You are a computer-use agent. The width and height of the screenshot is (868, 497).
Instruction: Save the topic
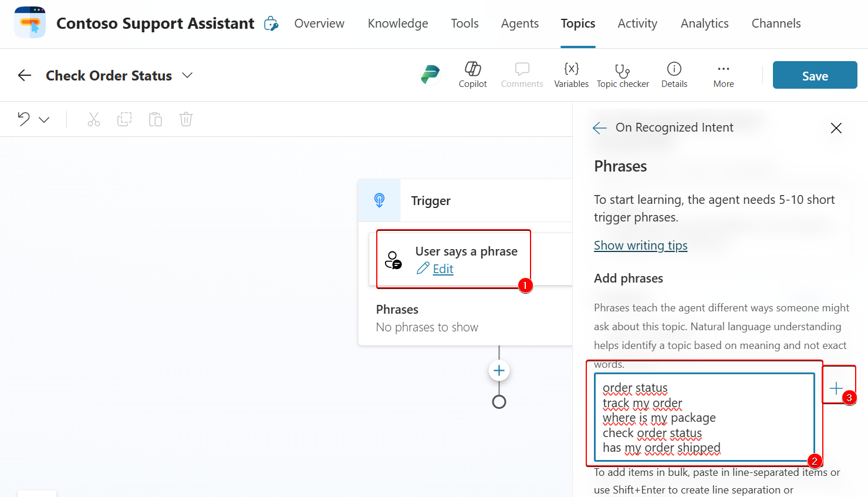coord(815,75)
